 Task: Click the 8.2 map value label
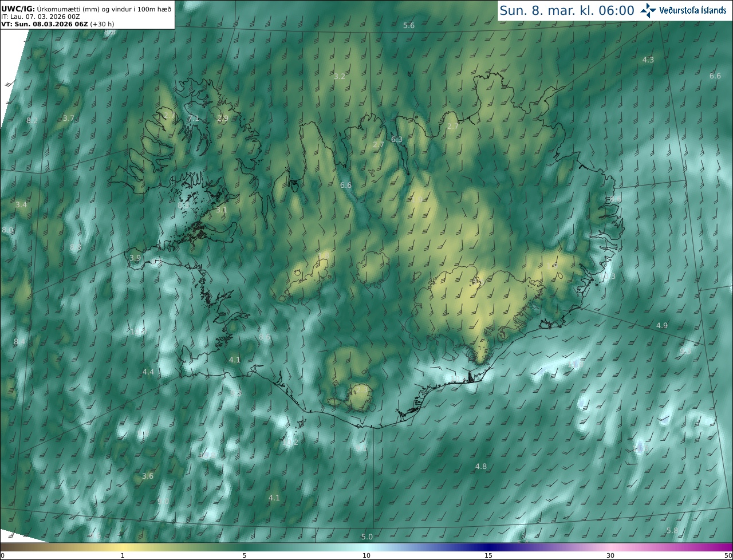[32, 120]
